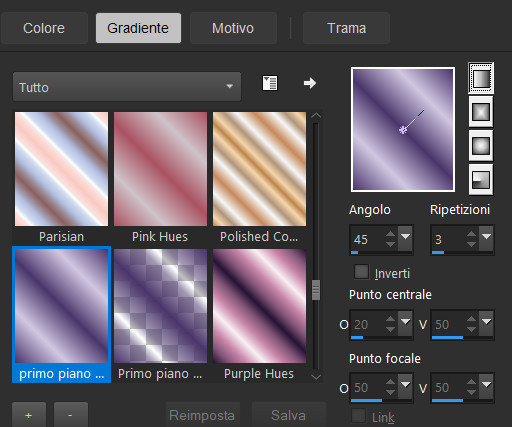Select the sunburst gradient style icon
This screenshot has height=427, width=512.
481,146
